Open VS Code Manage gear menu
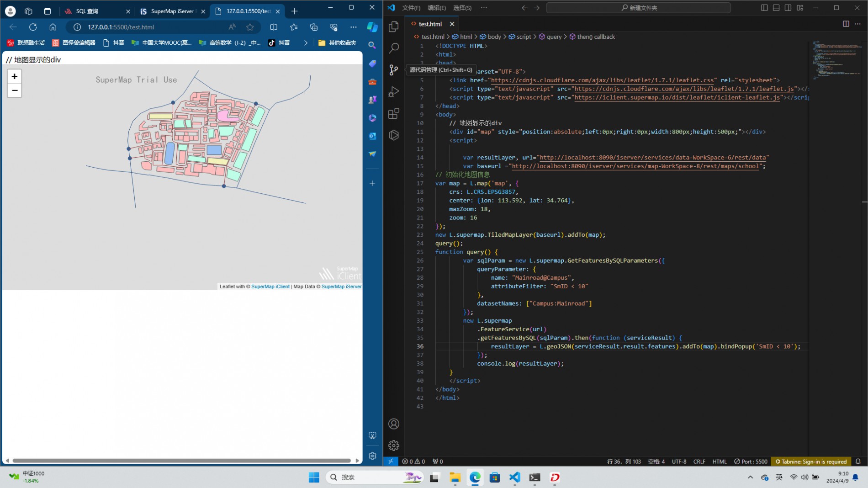 (393, 445)
